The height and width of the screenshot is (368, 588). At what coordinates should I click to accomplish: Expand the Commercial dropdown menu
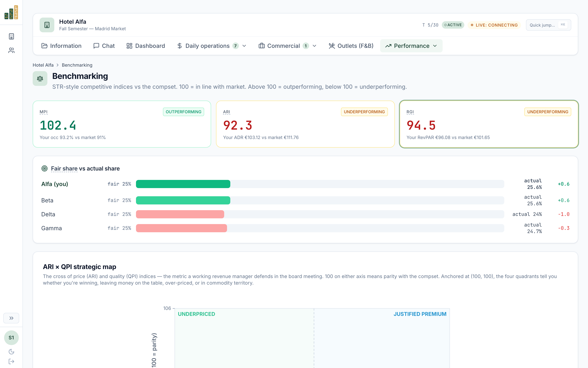click(x=287, y=46)
